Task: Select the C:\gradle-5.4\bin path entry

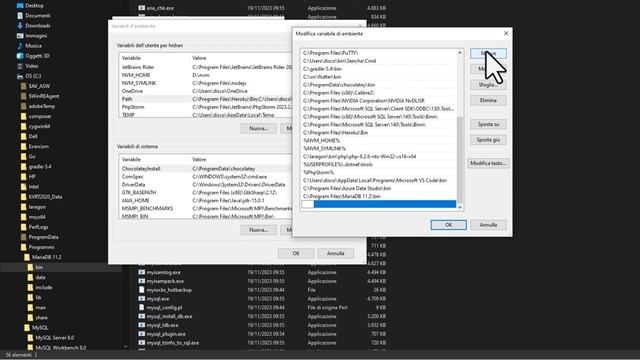Action: coord(378,69)
